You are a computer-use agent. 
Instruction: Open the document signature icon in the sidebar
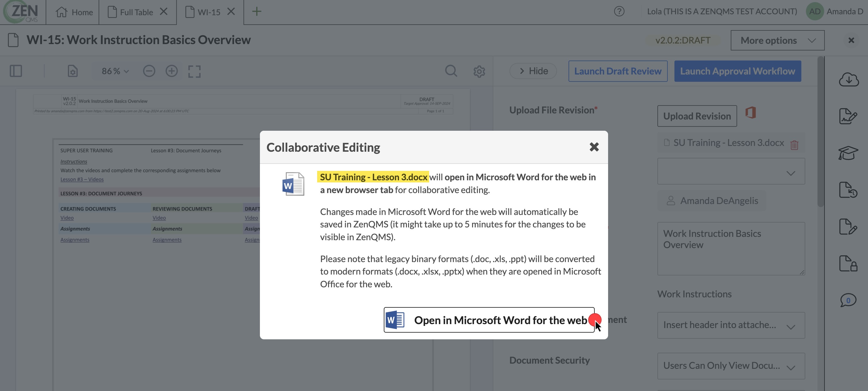(x=848, y=116)
